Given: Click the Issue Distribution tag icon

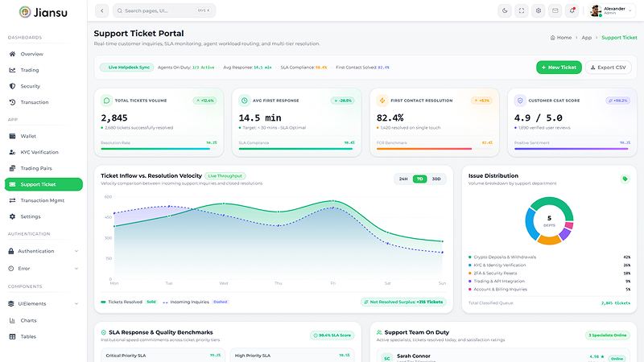Looking at the screenshot, I should pos(625,179).
